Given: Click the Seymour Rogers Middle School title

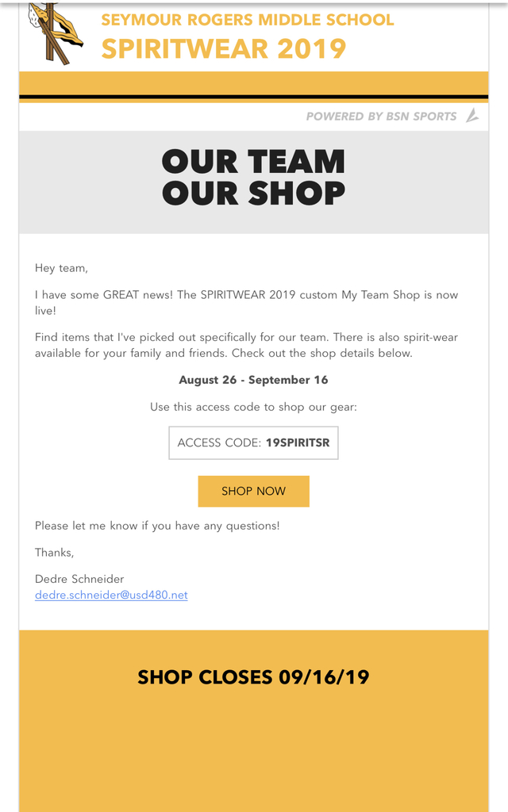Looking at the screenshot, I should tap(248, 19).
